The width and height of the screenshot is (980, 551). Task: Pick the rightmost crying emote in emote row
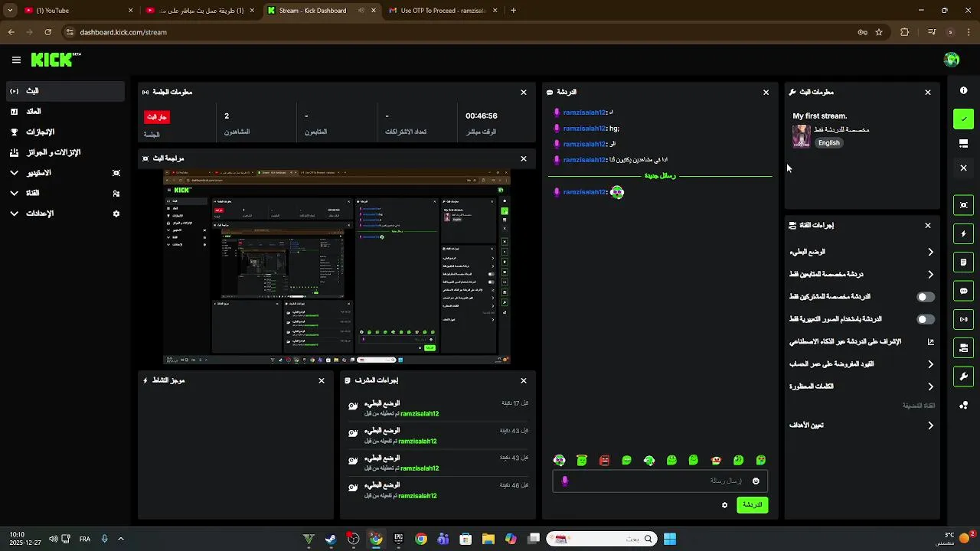tap(761, 460)
